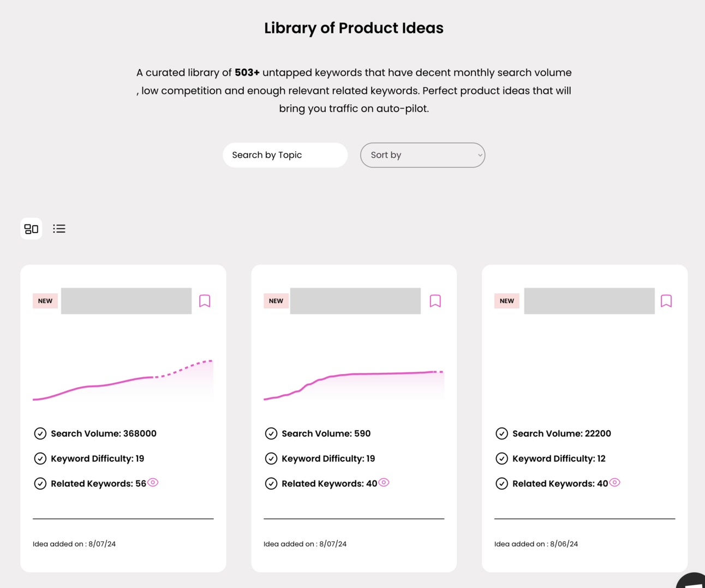The image size is (705, 588).
Task: View related keywords on the third card
Action: tap(614, 482)
